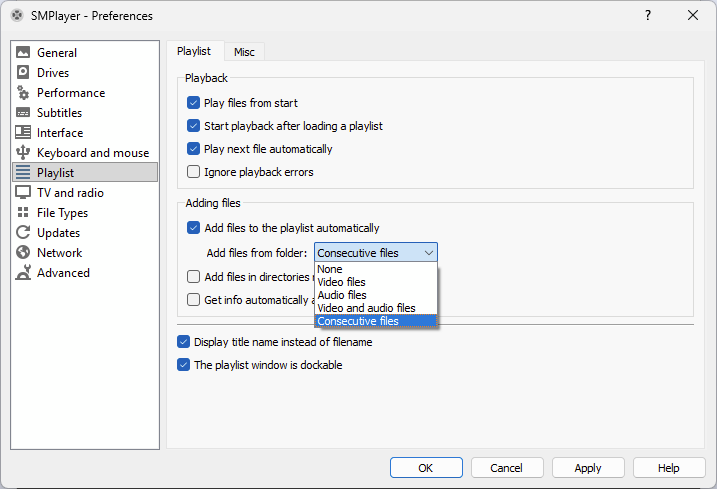This screenshot has height=489, width=717.
Task: Open the Advanced section icon
Action: coord(23,272)
